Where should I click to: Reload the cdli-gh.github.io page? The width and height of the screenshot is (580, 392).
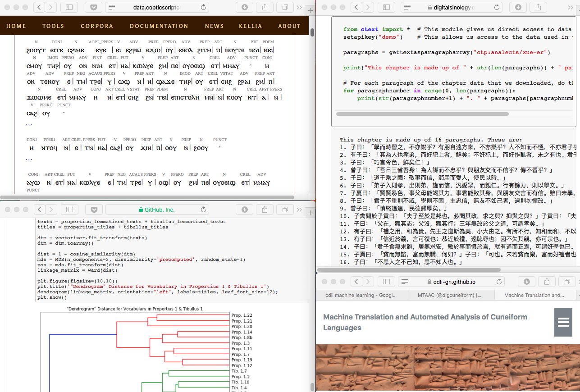coord(499,282)
